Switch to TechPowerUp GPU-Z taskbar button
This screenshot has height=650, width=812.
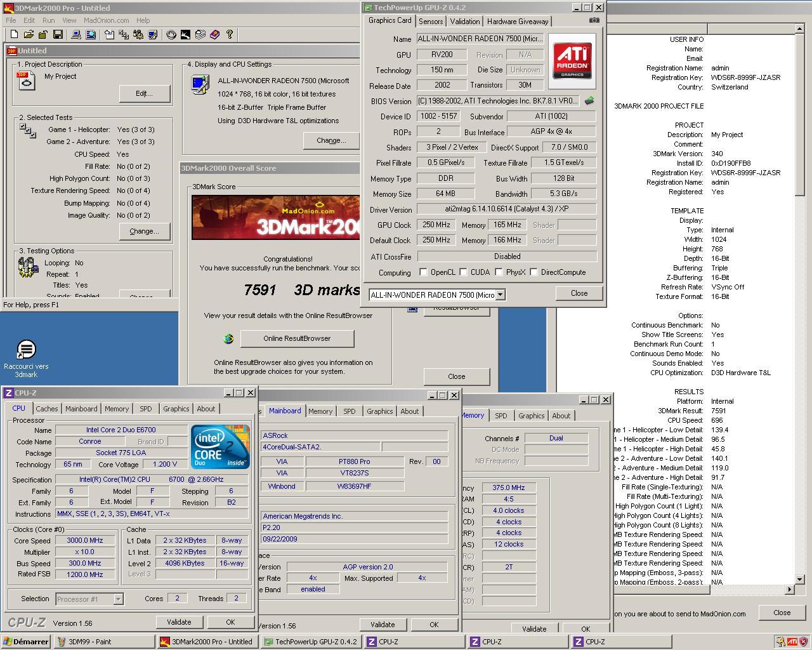click(311, 642)
